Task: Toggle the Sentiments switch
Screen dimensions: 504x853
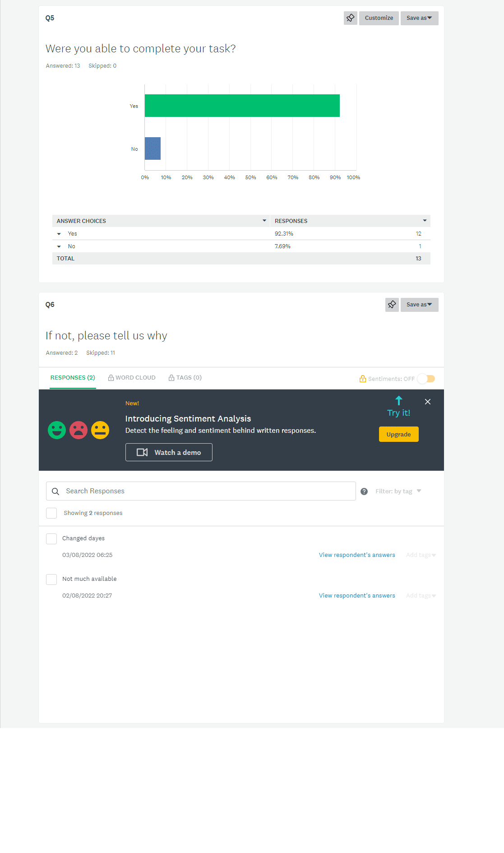Action: 426,379
